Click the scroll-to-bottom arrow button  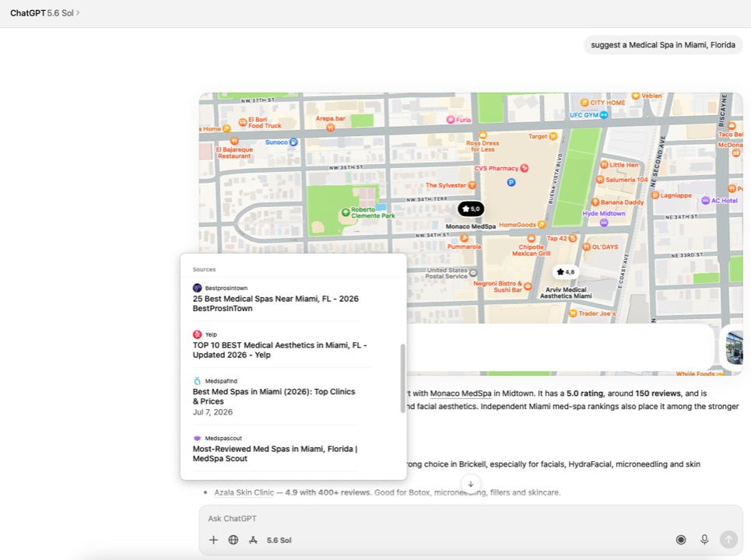[471, 484]
